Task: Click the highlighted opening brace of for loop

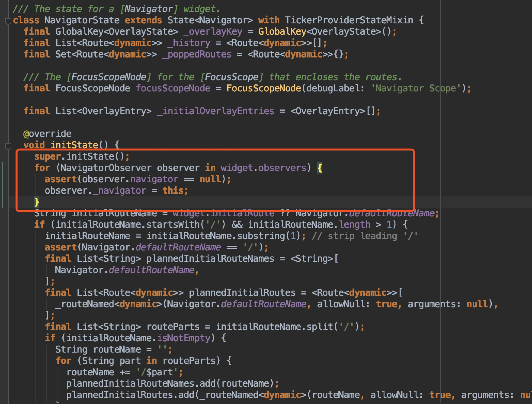Action: click(320, 168)
